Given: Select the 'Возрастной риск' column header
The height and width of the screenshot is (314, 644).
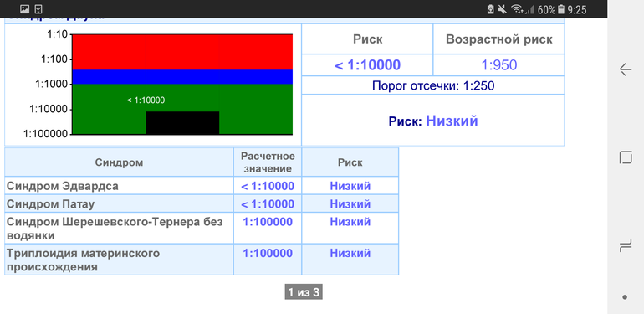Looking at the screenshot, I should (499, 39).
